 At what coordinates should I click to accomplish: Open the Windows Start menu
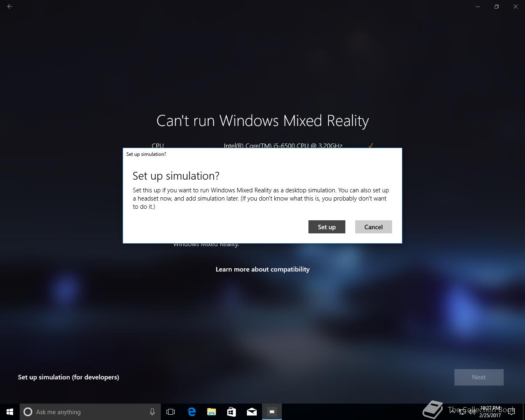tap(10, 412)
